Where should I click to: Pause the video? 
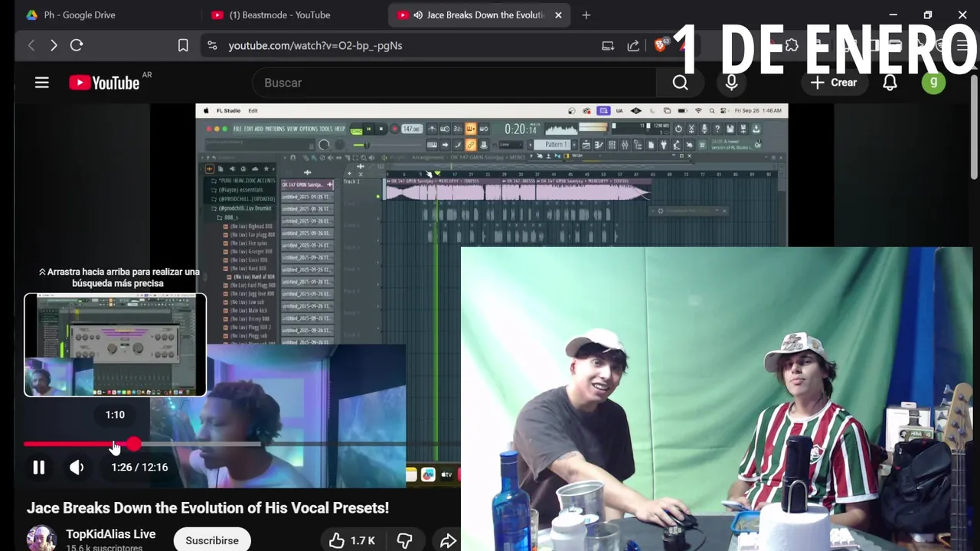(x=39, y=468)
